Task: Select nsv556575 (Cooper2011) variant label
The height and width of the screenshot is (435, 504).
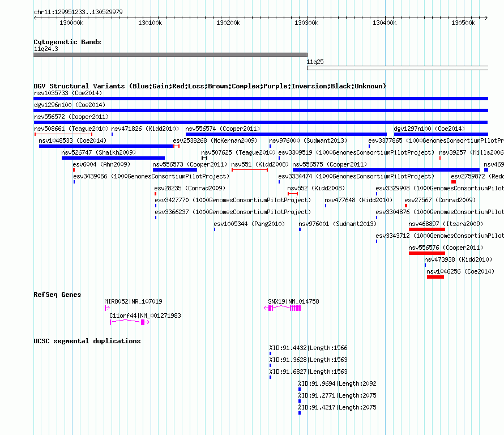Action: (x=330, y=165)
